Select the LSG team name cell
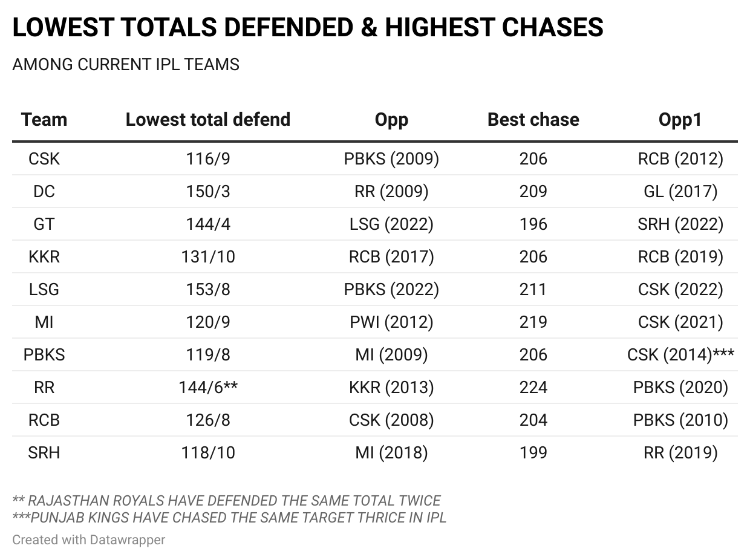 pos(44,290)
